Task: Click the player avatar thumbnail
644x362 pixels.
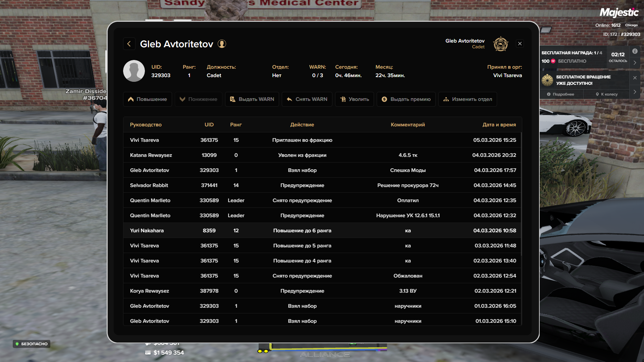Action: [x=134, y=71]
